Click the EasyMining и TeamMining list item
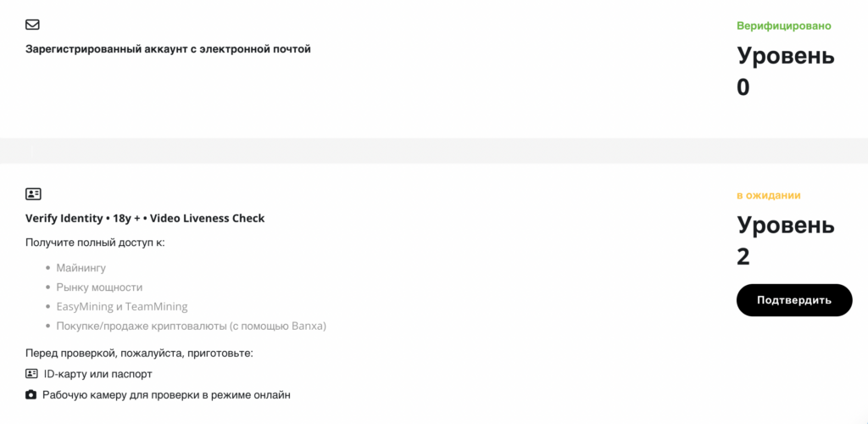Viewport: 868px width, 424px height. point(121,307)
